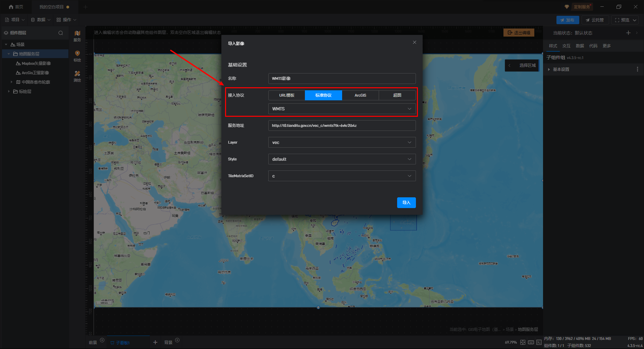Viewport: 644px width, 349px height.
Task: Click the search icon in 组件图层 panel
Action: (x=61, y=33)
